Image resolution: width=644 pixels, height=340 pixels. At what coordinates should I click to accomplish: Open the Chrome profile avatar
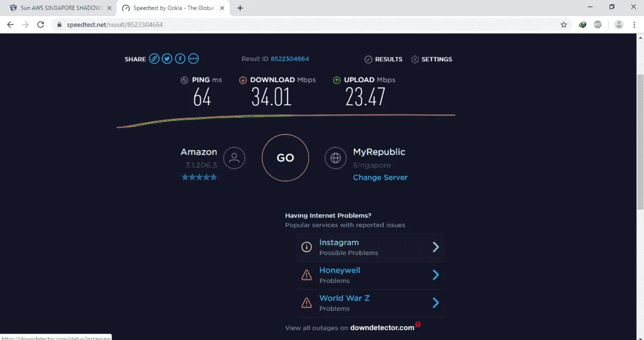619,25
